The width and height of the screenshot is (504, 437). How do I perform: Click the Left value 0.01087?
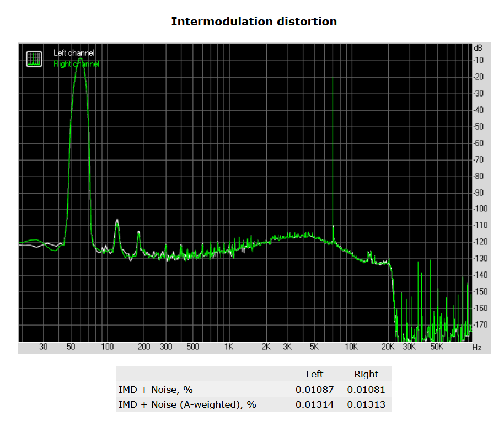[x=315, y=390]
